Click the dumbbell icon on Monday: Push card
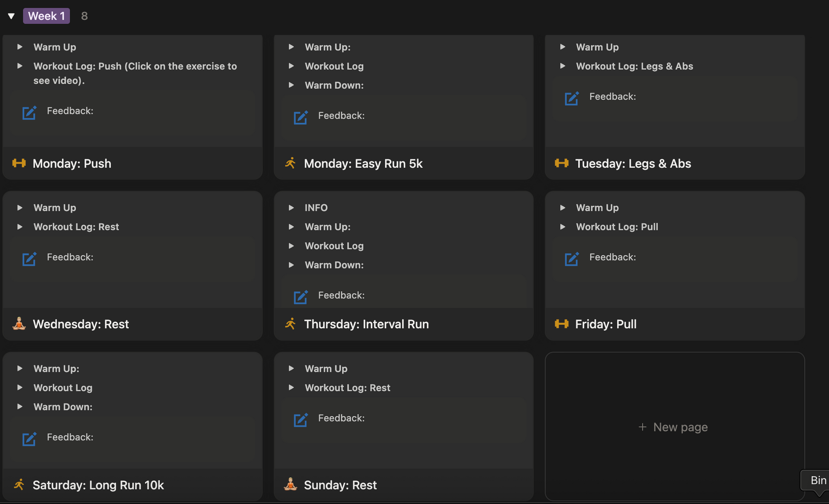 pos(19,163)
